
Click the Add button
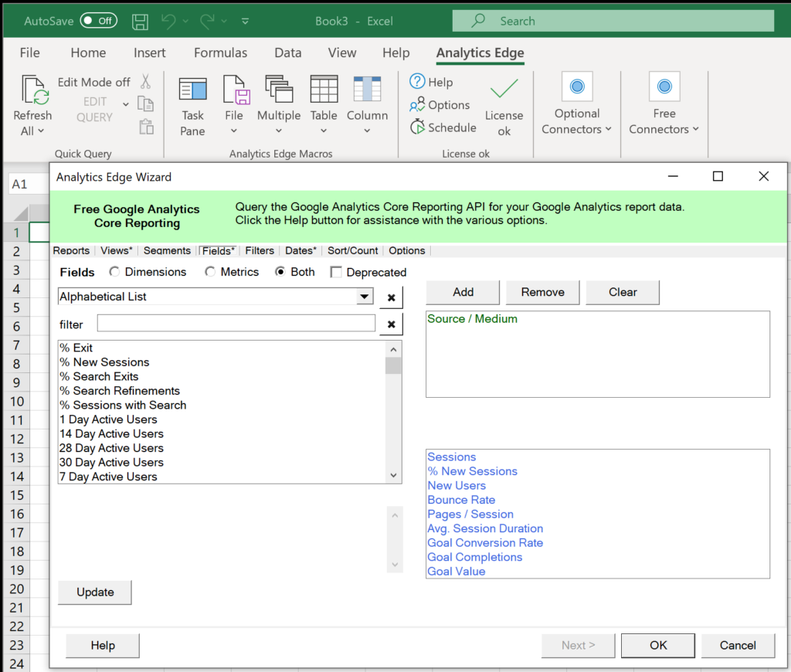click(463, 292)
